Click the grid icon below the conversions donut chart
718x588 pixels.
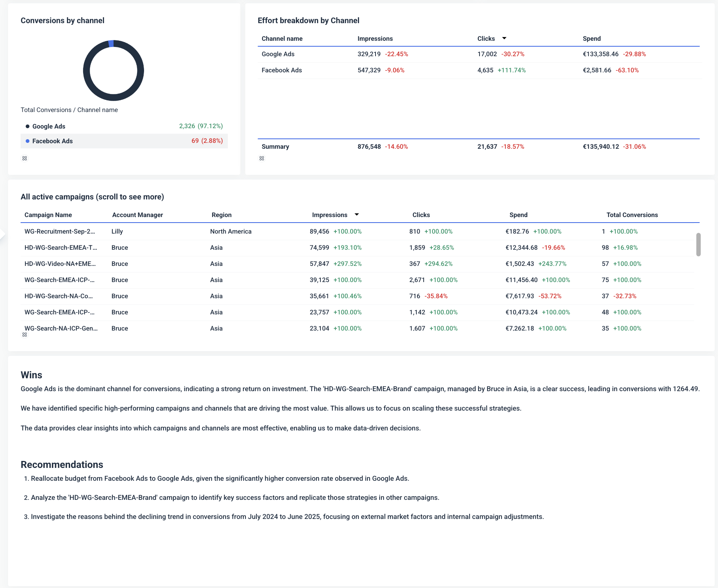pos(25,158)
